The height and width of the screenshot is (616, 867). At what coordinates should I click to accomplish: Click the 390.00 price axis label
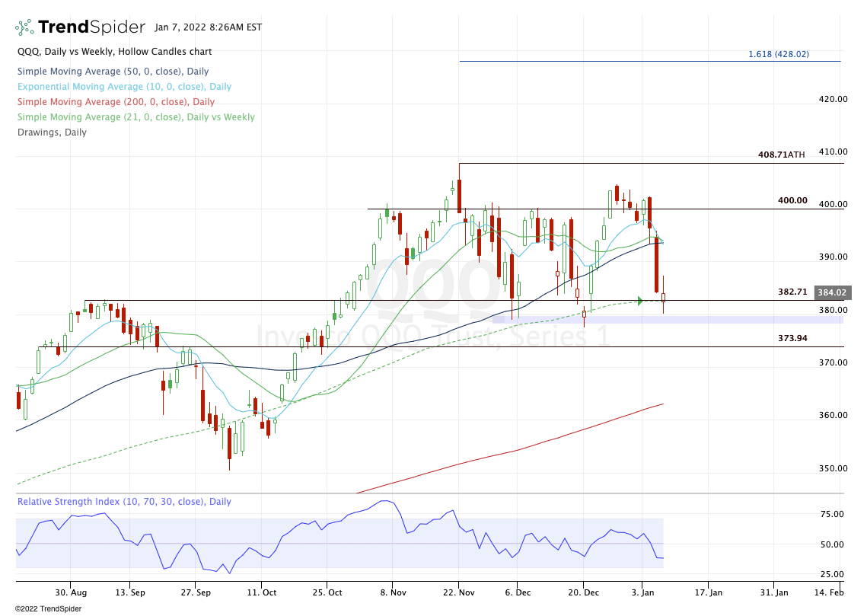tap(833, 257)
